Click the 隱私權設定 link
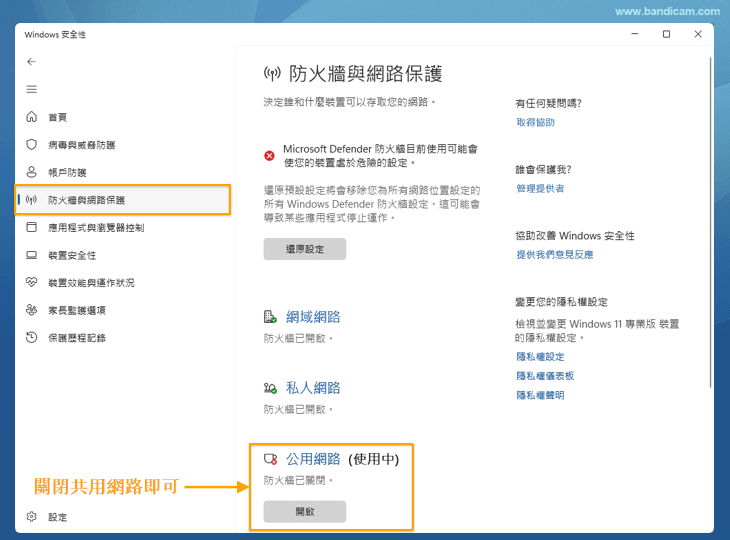This screenshot has height=540, width=730. [x=540, y=357]
